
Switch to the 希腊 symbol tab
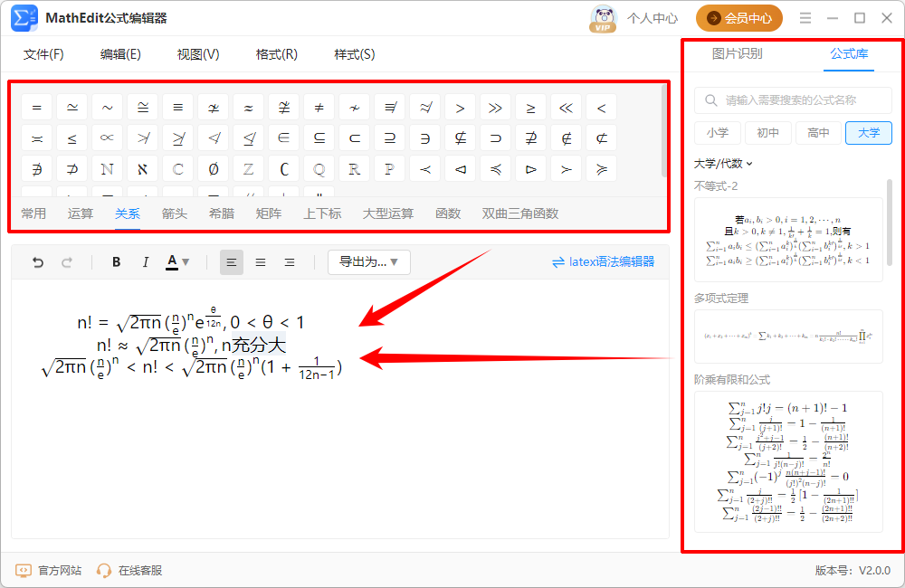tap(222, 213)
